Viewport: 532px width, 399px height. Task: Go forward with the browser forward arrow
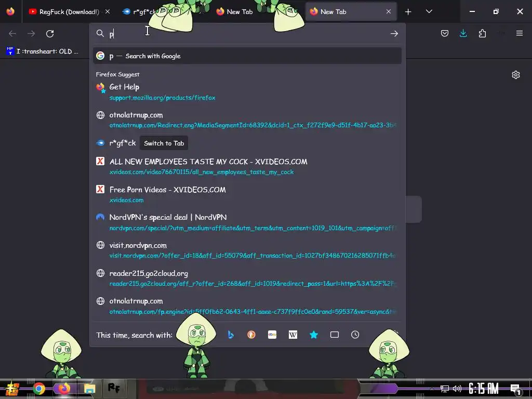coord(31,34)
